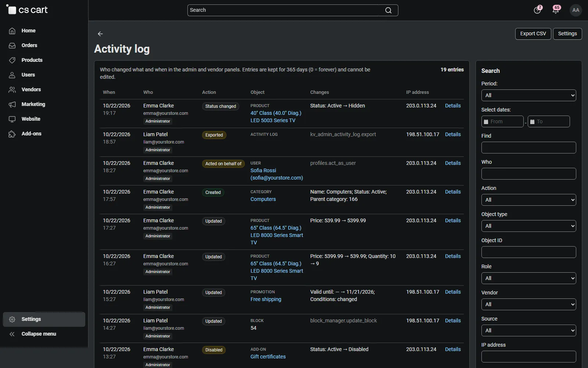
Task: Focus the Who input field
Action: click(528, 174)
